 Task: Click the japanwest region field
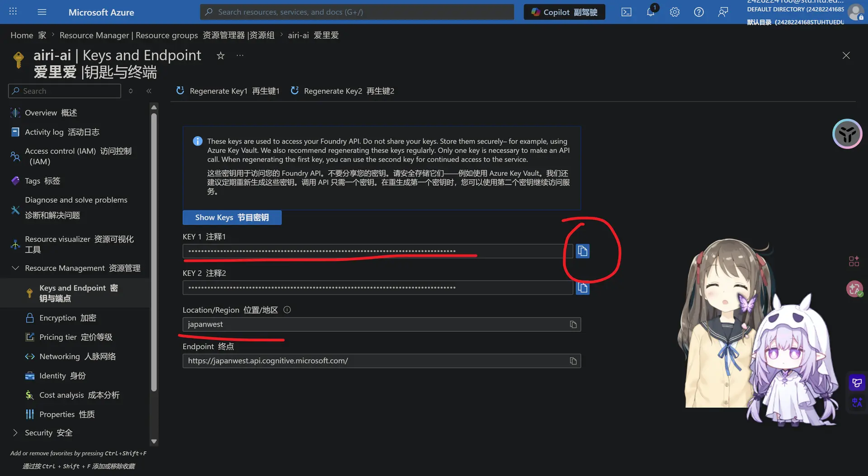382,325
